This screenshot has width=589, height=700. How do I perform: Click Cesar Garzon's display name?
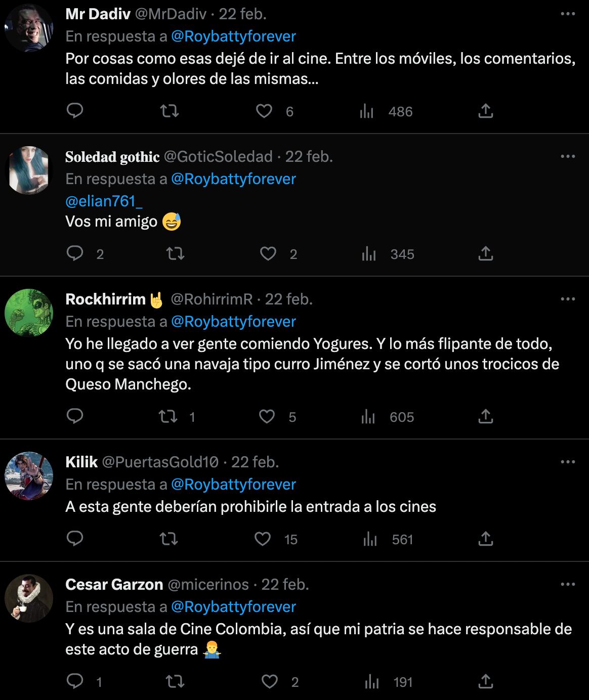pyautogui.click(x=114, y=584)
